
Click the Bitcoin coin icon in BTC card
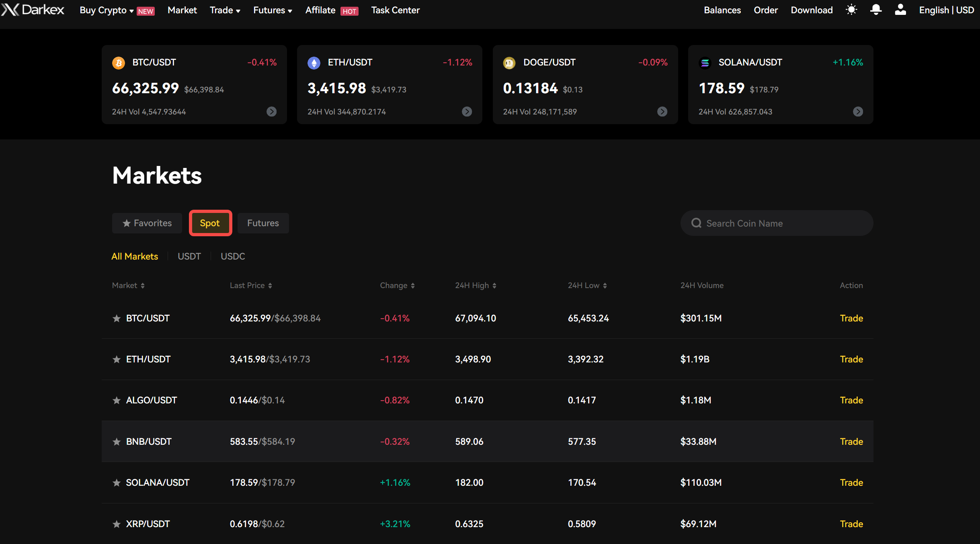119,63
